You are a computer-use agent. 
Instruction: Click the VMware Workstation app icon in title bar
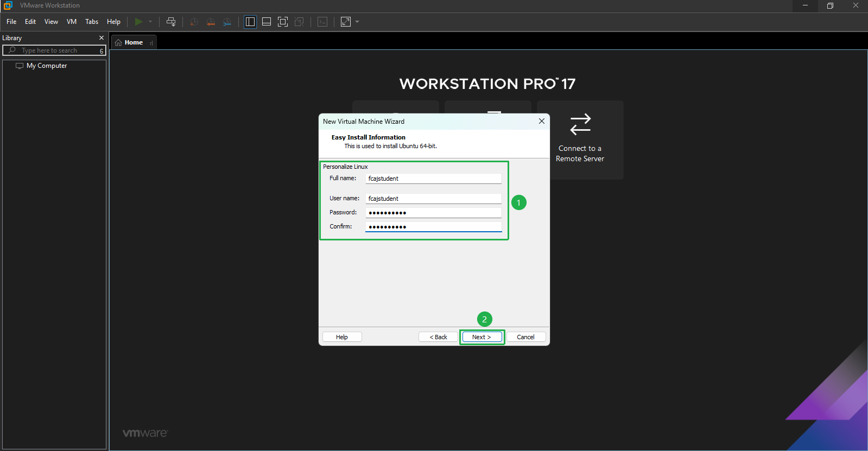pyautogui.click(x=8, y=5)
